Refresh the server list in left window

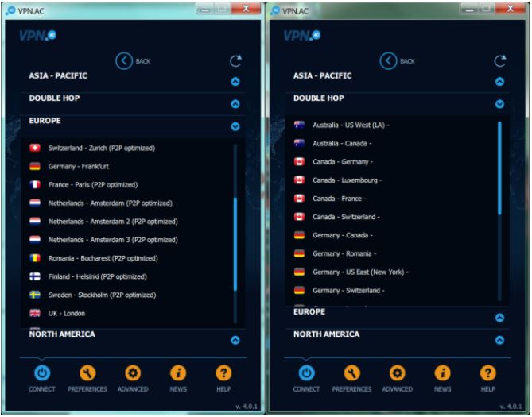235,61
